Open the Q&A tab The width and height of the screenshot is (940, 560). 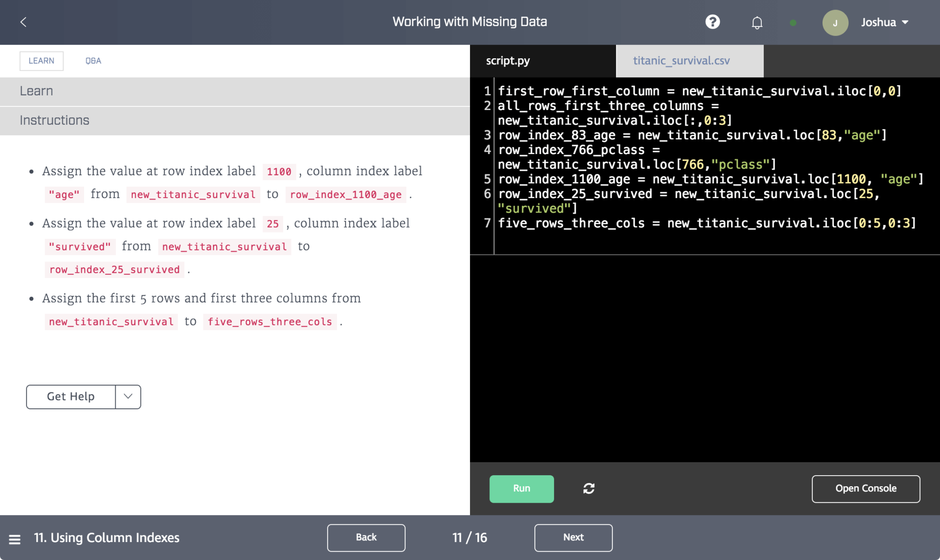[93, 61]
